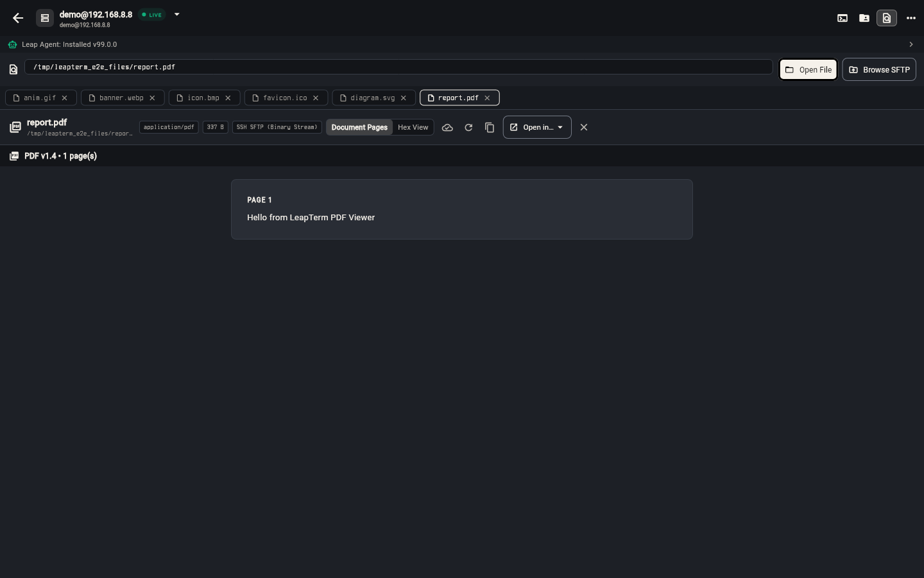Close the favicon.ico tab
The width and height of the screenshot is (924, 578).
[x=316, y=98]
